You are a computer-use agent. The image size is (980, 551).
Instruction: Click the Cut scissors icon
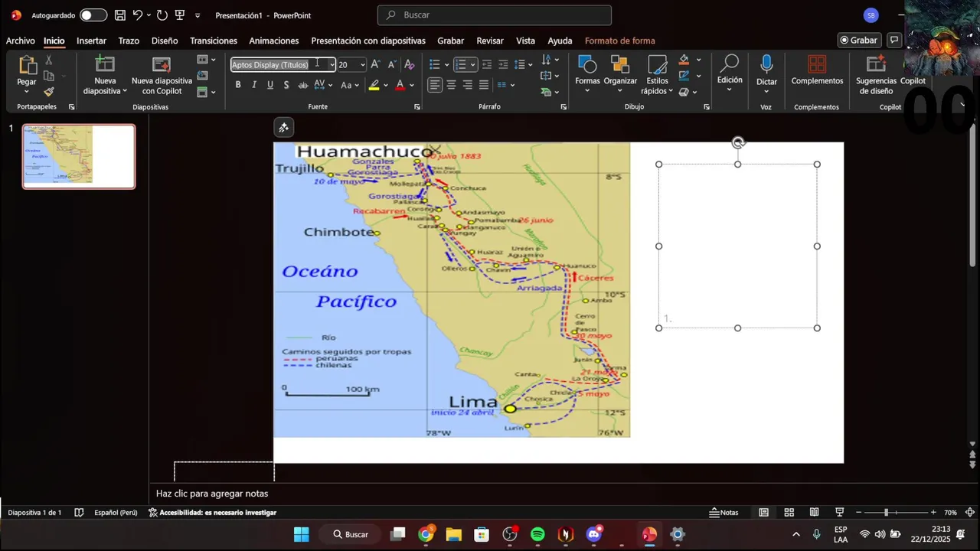[x=49, y=60]
